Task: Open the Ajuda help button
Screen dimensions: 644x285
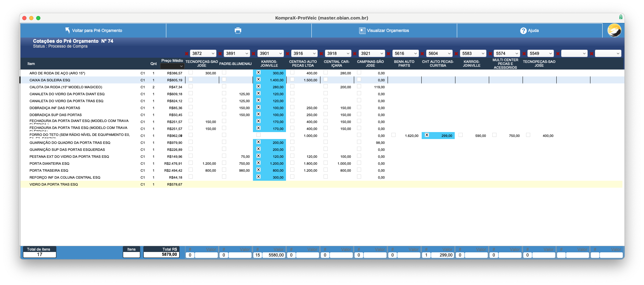Action: pos(530,31)
